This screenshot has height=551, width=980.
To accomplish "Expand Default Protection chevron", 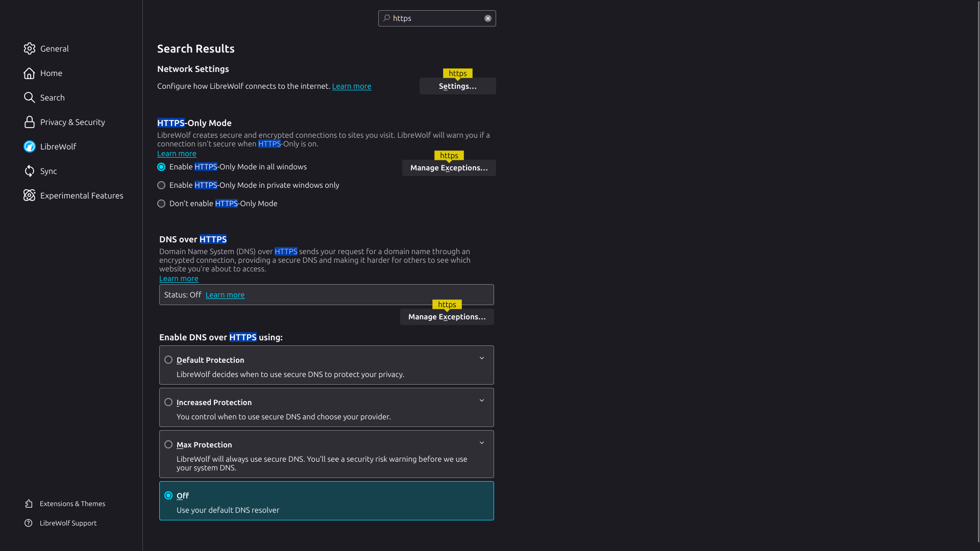I will [482, 358].
